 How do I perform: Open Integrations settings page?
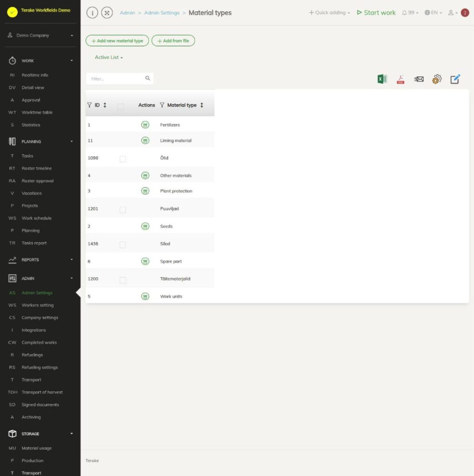33,330
